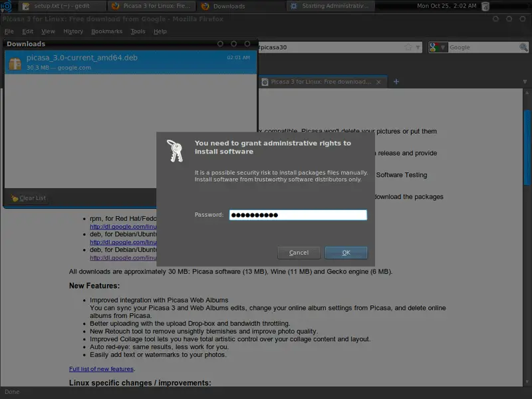Switch to the Picasa 3 for Linux browser tab

[x=323, y=82]
